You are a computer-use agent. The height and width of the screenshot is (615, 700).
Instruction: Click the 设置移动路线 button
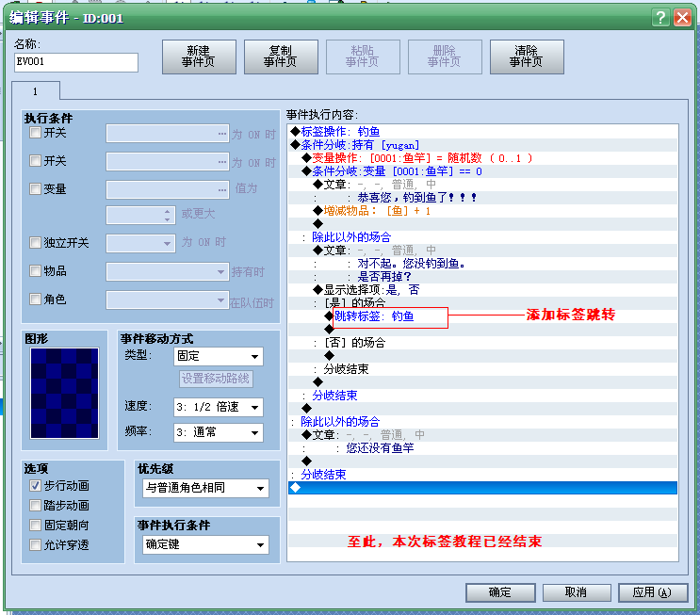216,379
